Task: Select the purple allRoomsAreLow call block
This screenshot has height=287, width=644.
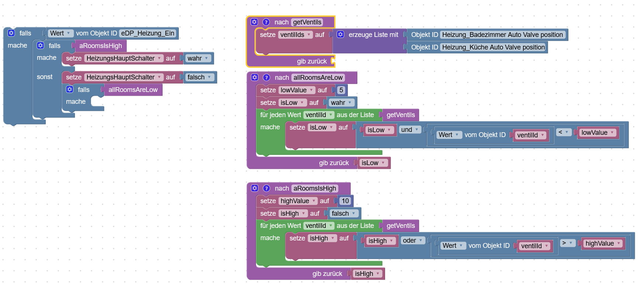Action: (x=133, y=90)
